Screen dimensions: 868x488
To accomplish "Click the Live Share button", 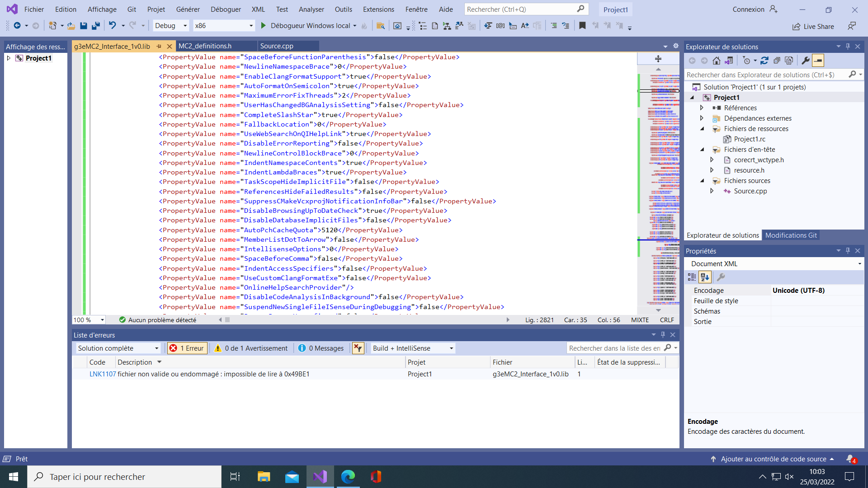I will pyautogui.click(x=813, y=27).
